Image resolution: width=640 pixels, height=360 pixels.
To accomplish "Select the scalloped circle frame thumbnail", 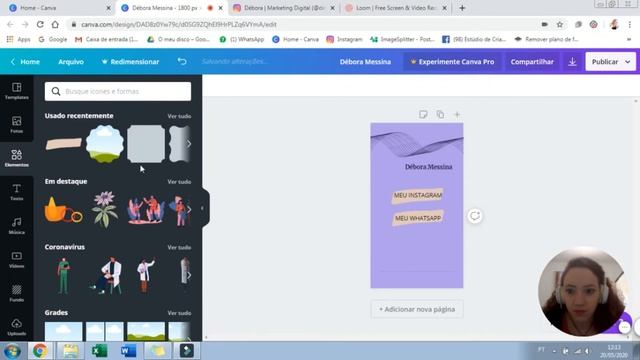I will pos(104,144).
